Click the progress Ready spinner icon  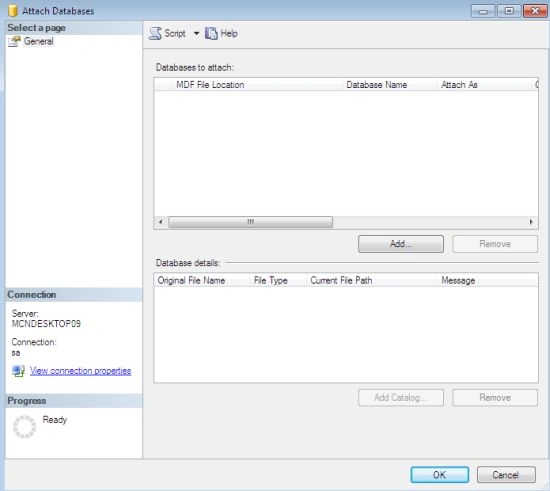(x=24, y=427)
